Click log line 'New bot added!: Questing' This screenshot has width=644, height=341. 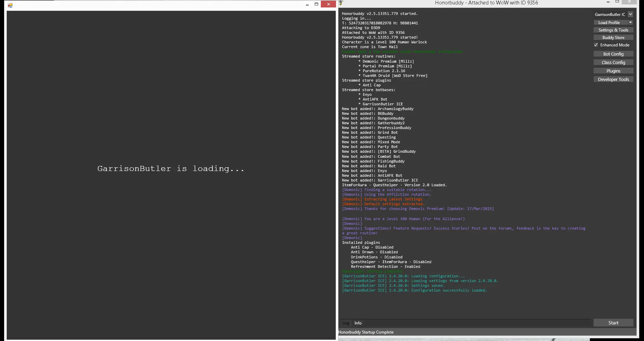(369, 137)
